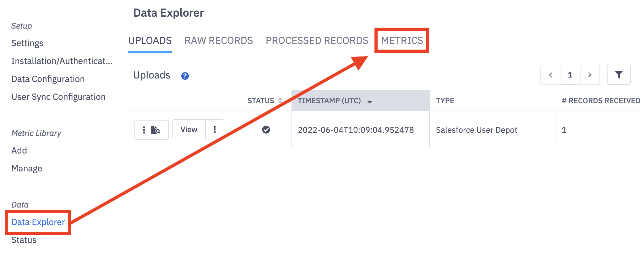Toggle the TIMESTAMP (UTC) sort arrow
This screenshot has width=644, height=253.
coord(369,101)
